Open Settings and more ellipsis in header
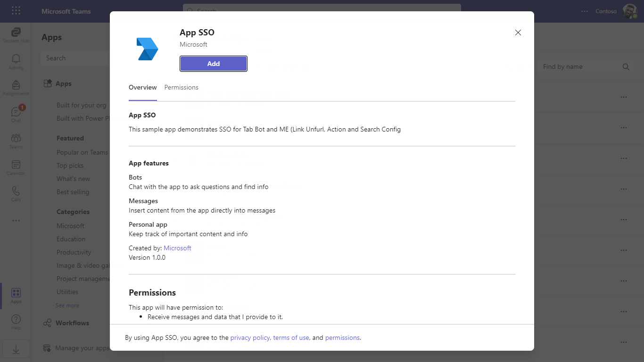This screenshot has width=644, height=362. point(585,11)
